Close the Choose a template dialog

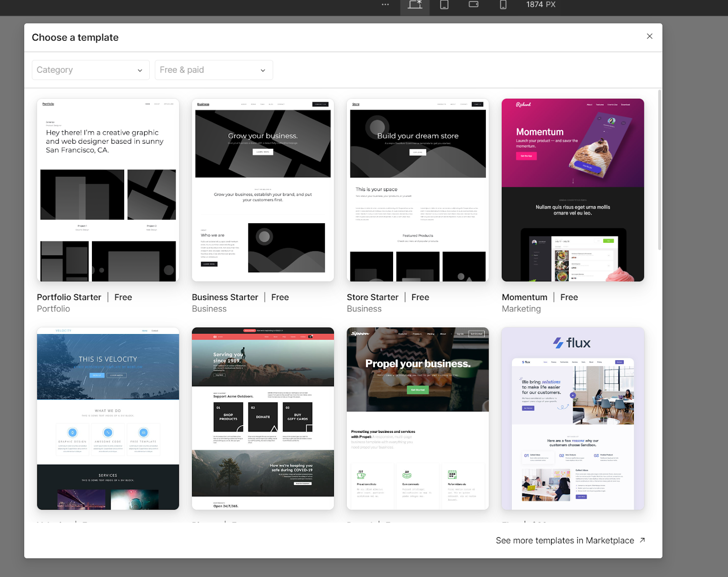pos(650,36)
